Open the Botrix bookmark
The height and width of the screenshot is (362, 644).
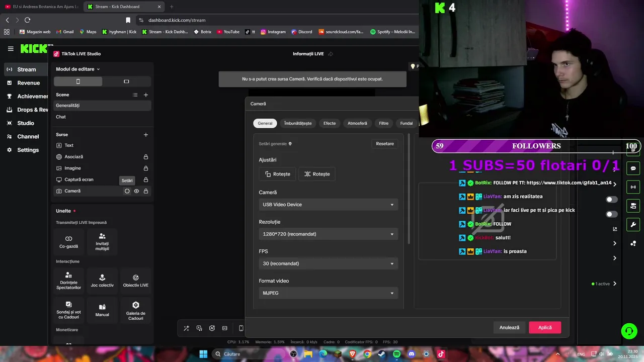click(x=202, y=32)
